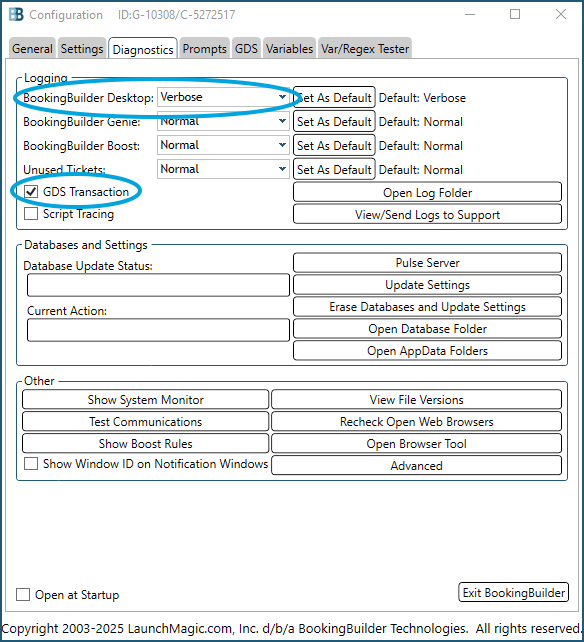
Task: Switch to the General tab
Action: coord(32,49)
